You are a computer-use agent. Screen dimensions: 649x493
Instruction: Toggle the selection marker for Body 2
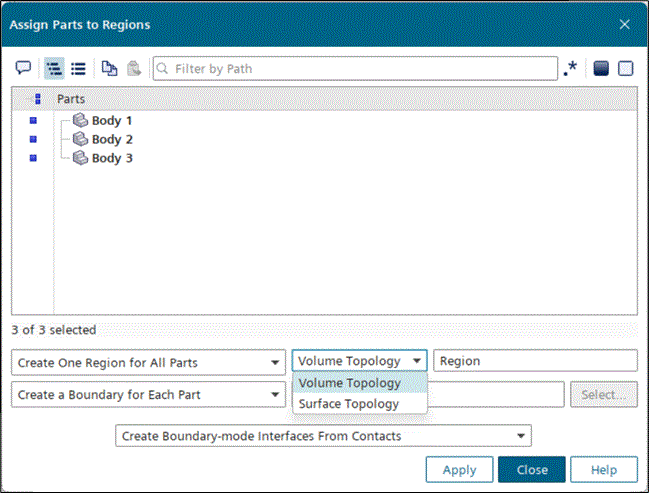click(x=32, y=140)
